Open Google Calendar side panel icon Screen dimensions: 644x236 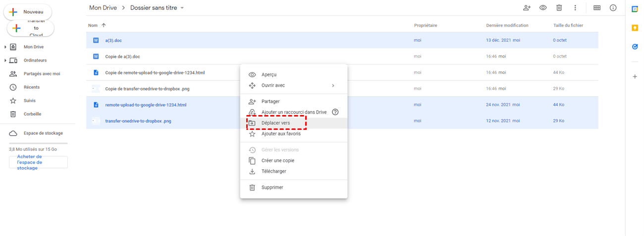pyautogui.click(x=635, y=9)
